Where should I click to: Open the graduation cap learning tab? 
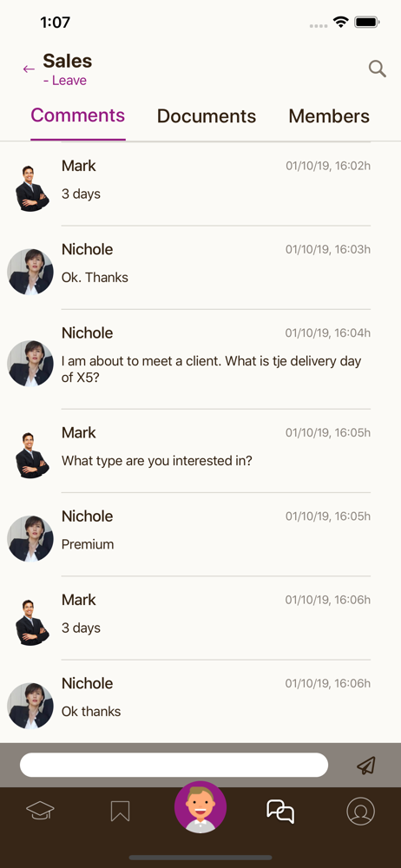click(x=41, y=812)
